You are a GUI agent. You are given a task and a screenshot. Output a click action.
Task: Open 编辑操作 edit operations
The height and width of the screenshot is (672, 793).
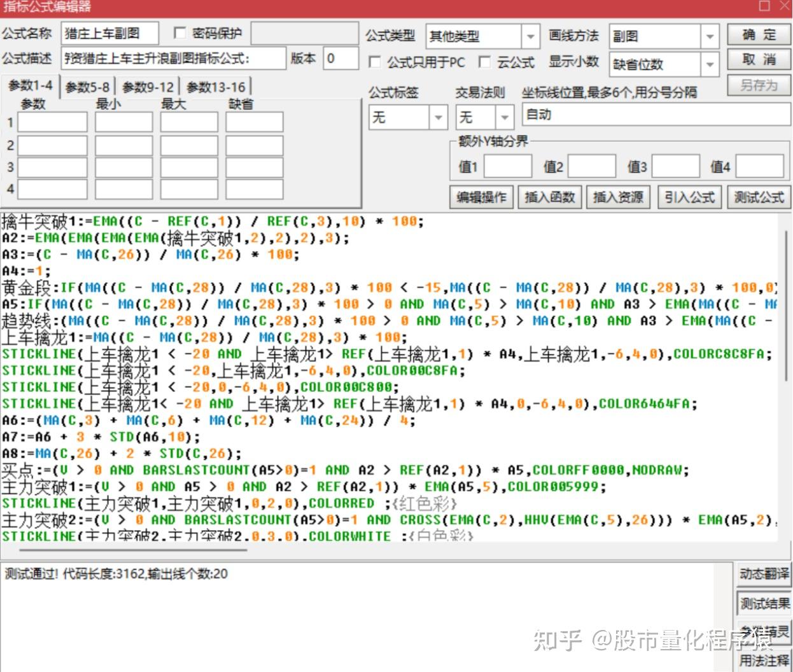coord(481,197)
